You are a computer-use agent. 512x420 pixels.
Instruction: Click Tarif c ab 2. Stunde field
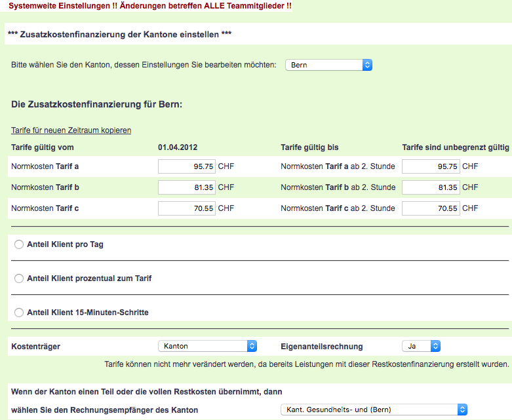point(430,208)
